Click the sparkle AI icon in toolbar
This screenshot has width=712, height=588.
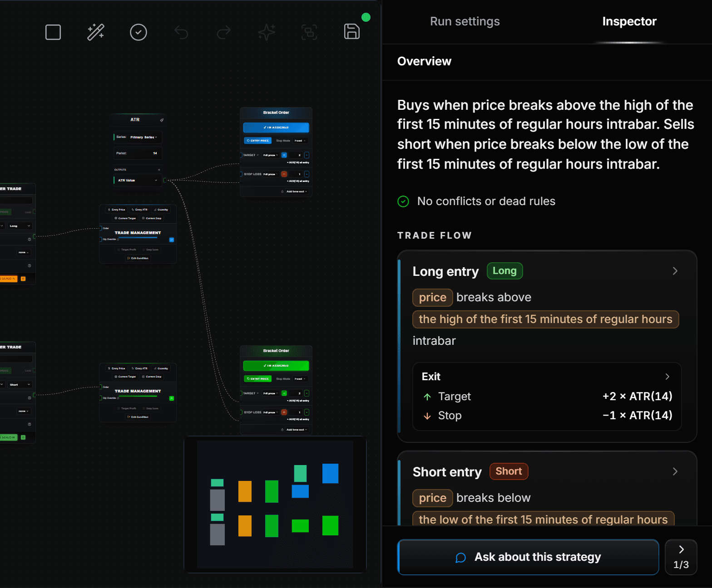point(267,32)
